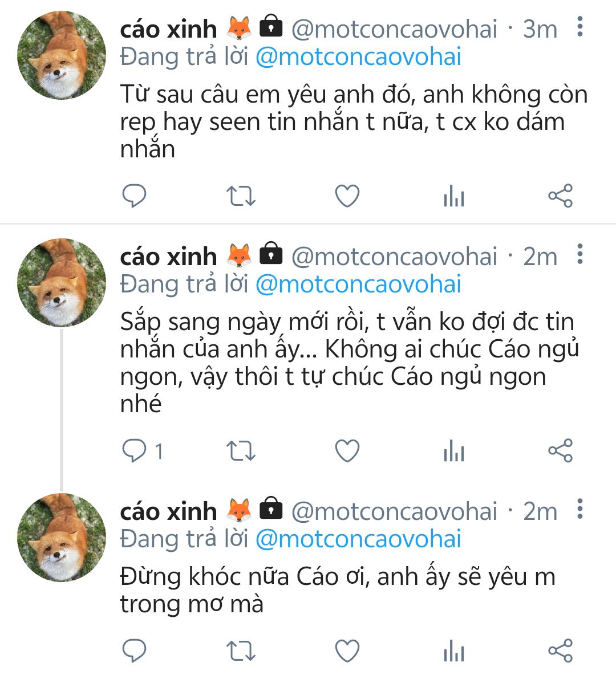Viewport: 616px width, 675px height.
Task: Open the three-dot menu on the last tweet
Action: pyautogui.click(x=580, y=509)
